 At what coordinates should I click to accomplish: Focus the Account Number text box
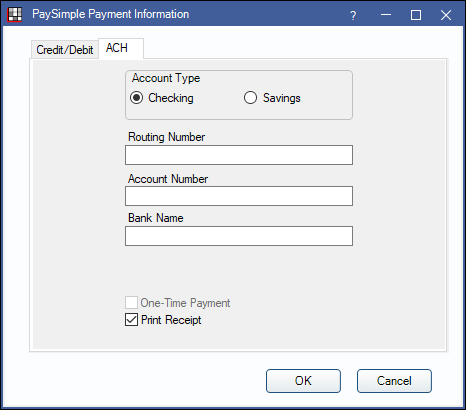[239, 196]
